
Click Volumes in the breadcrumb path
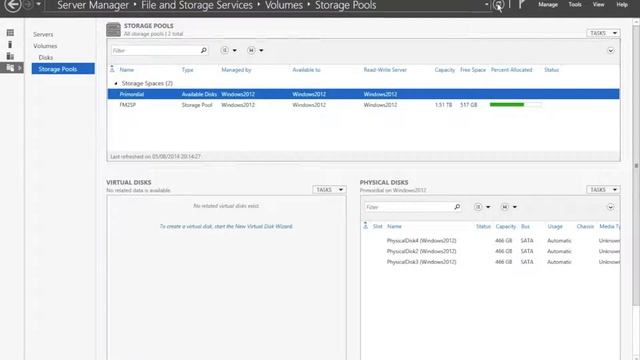point(284,5)
